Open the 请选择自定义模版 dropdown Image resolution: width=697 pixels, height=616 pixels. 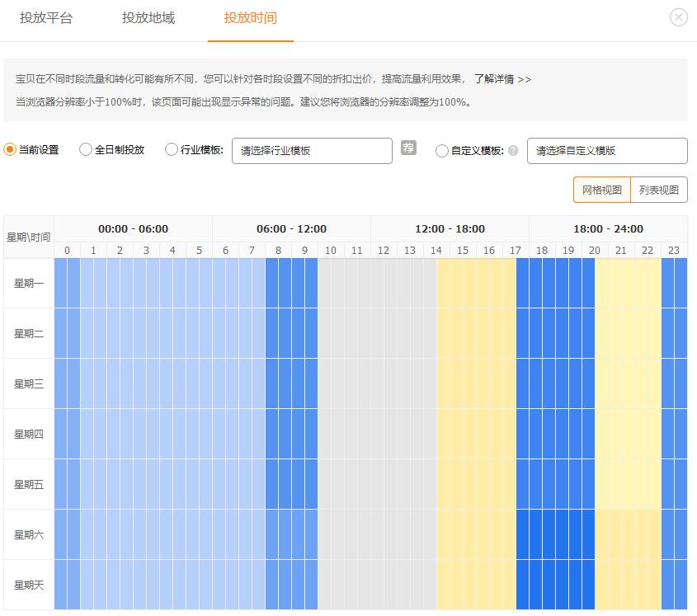[x=606, y=151]
